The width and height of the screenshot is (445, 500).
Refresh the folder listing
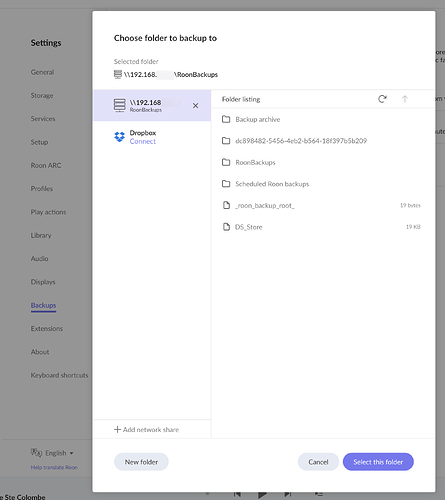point(382,99)
